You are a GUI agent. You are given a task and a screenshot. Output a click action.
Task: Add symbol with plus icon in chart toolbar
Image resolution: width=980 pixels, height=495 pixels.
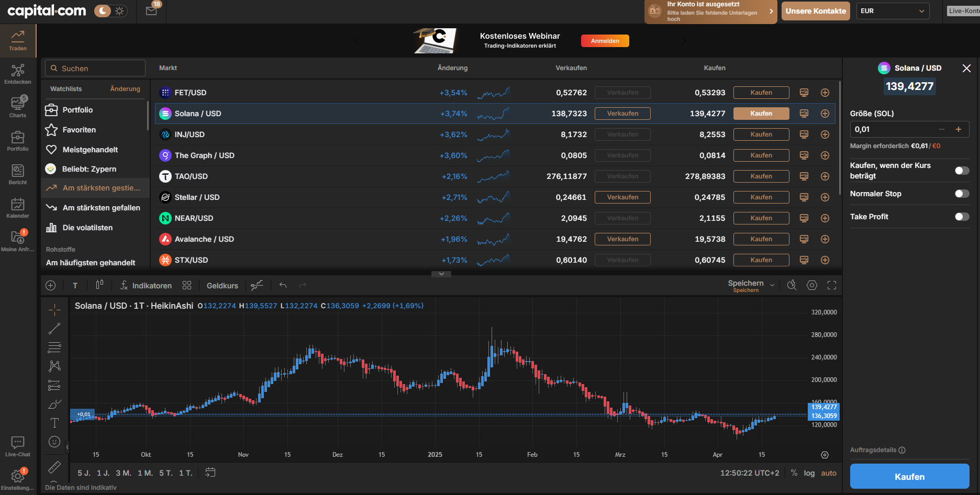[51, 285]
